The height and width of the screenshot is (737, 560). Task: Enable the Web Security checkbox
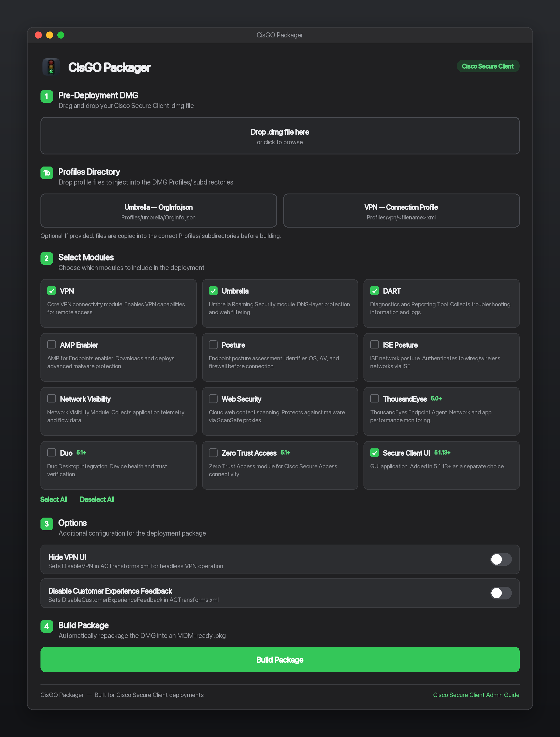coord(213,399)
